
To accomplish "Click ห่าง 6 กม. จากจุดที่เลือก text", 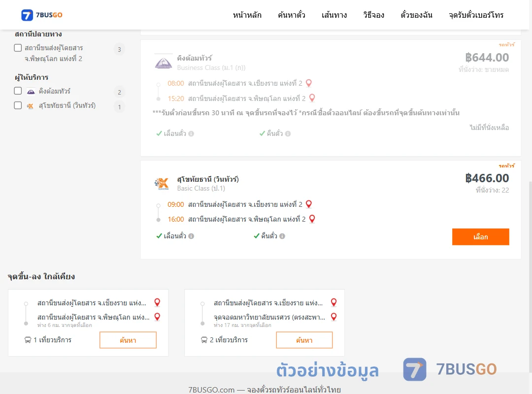I will (65, 325).
